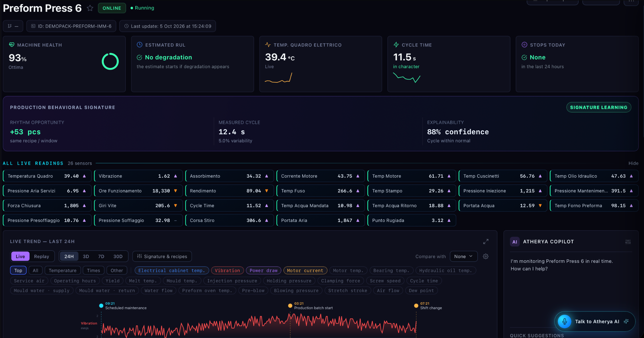Image resolution: width=644 pixels, height=338 pixels.
Task: Toggle the Vibration series chip
Action: tap(227, 270)
